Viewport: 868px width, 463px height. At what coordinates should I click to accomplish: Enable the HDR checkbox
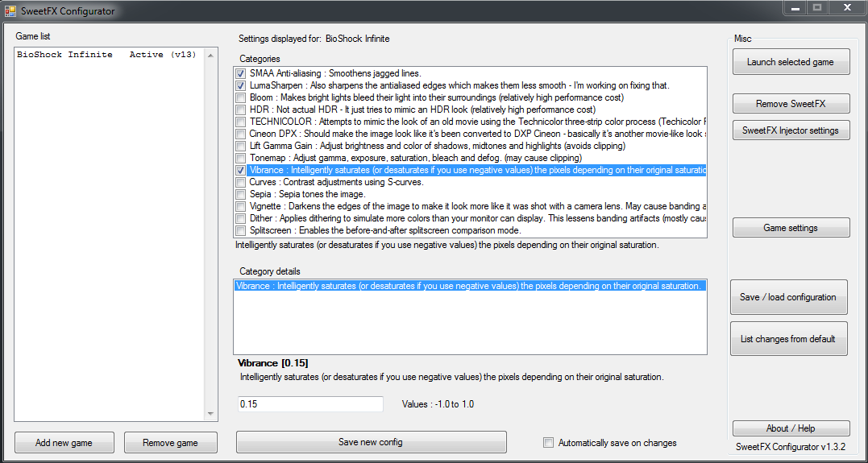241,110
